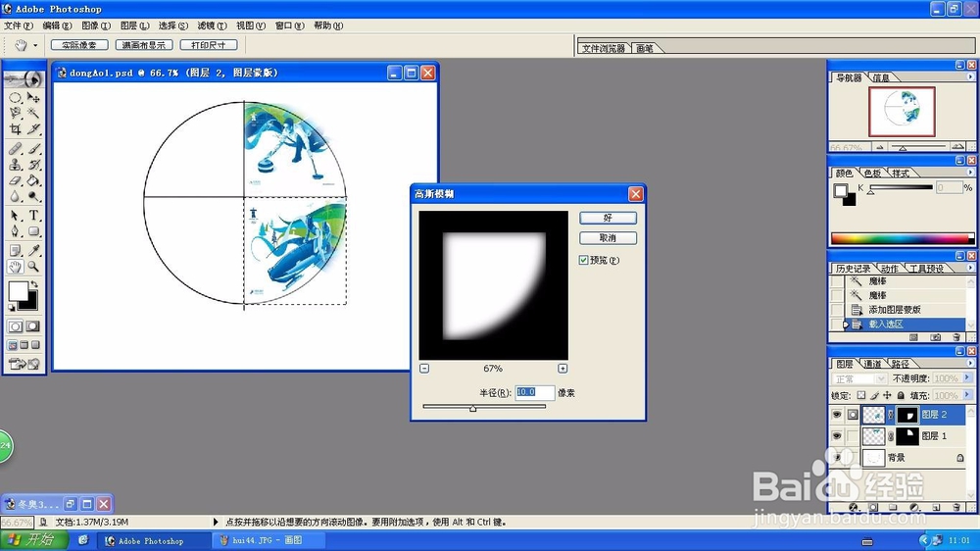Toggle lock image pixels brush icon
Screen dimensions: 980x551
point(874,395)
